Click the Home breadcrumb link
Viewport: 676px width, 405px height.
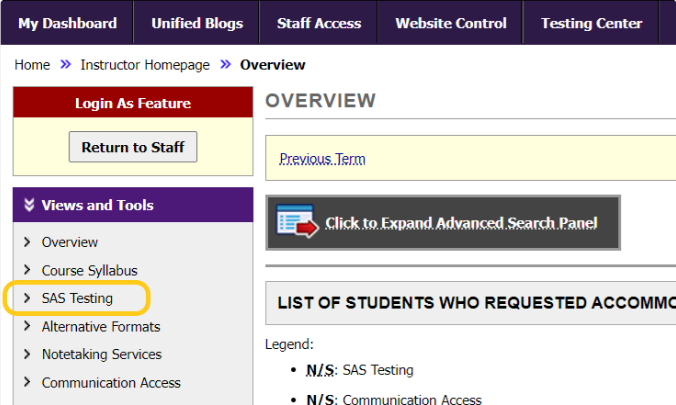point(32,65)
